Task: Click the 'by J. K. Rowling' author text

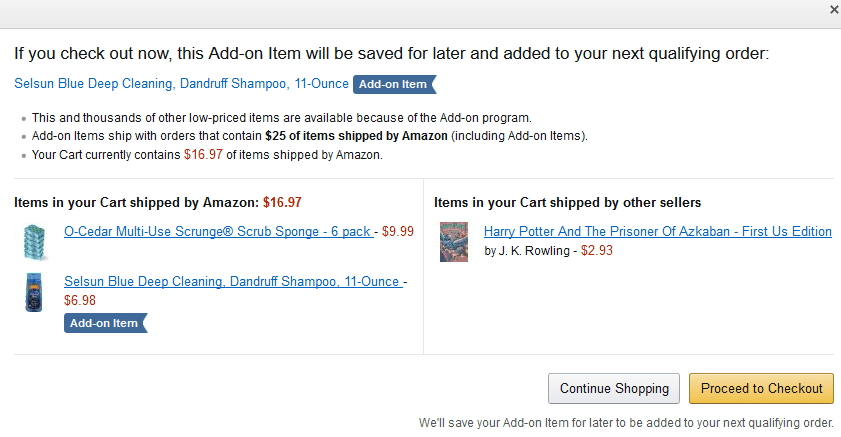Action: point(527,250)
